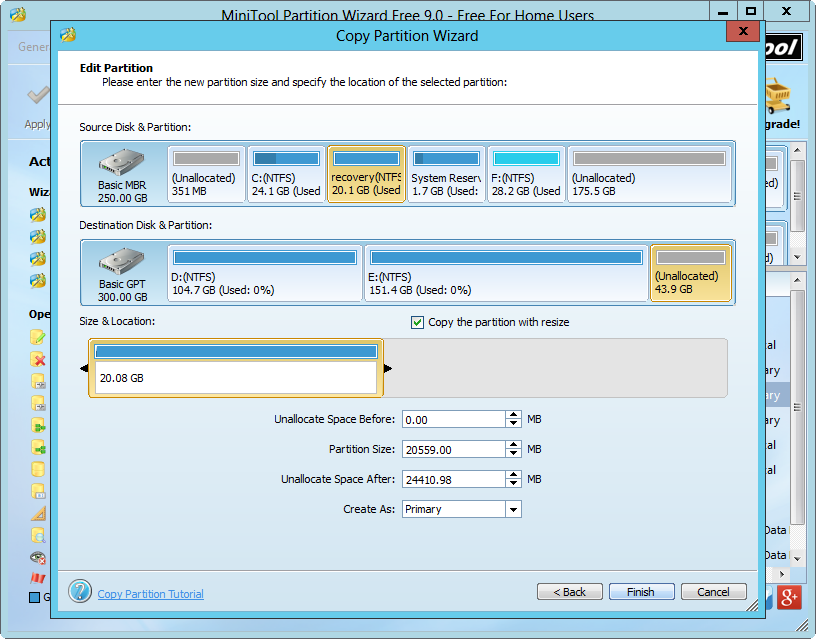816x639 pixels.
Task: Click the triangle ruler operation icon in sidebar
Action: (38, 514)
